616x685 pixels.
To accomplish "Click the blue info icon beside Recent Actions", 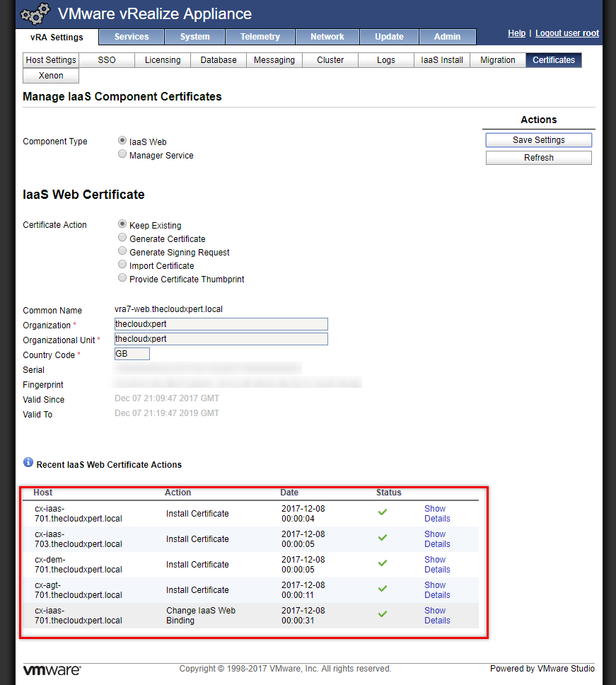I will coord(28,462).
